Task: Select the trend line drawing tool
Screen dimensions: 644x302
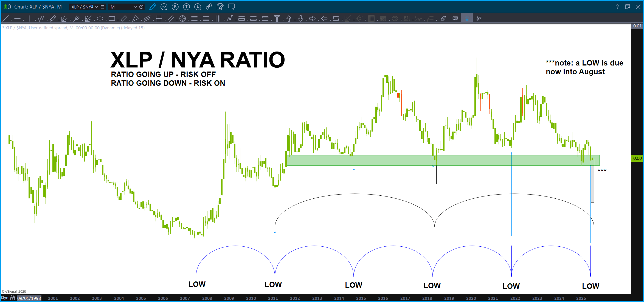Action: (6, 19)
